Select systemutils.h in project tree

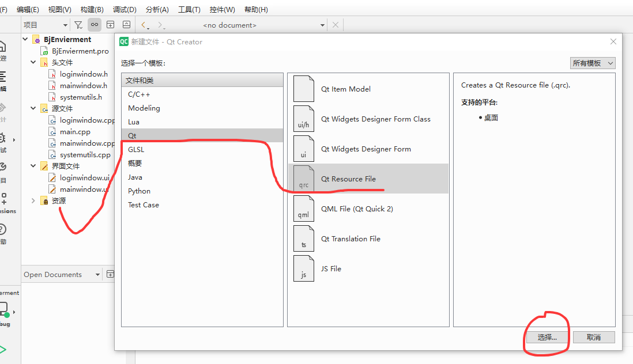(81, 97)
